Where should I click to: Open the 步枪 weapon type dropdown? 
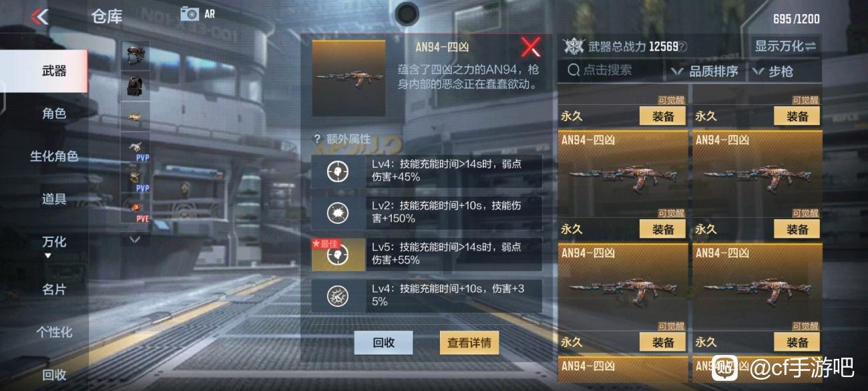point(778,71)
